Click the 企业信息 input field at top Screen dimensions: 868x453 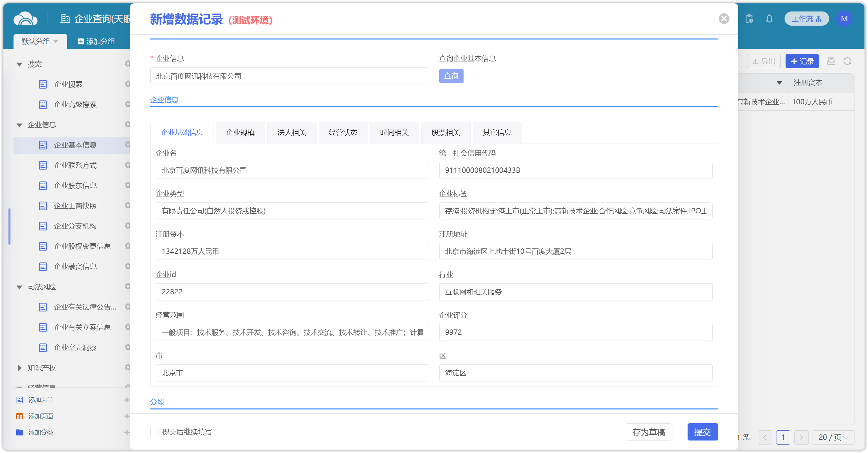[290, 76]
